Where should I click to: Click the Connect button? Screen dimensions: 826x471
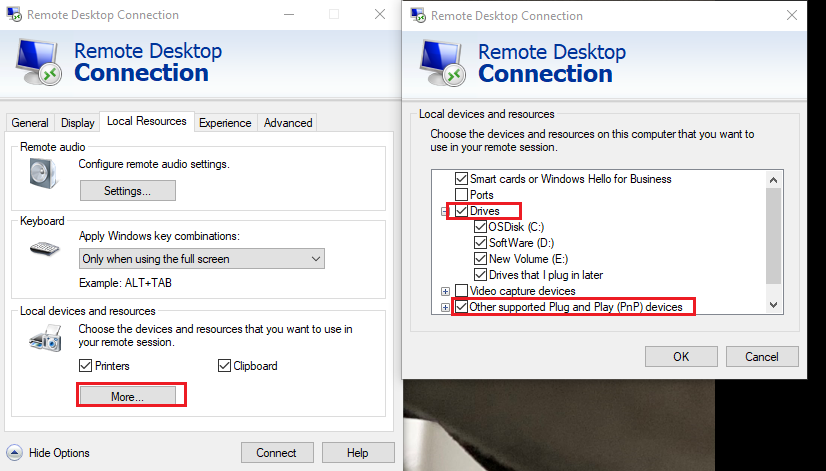(277, 453)
